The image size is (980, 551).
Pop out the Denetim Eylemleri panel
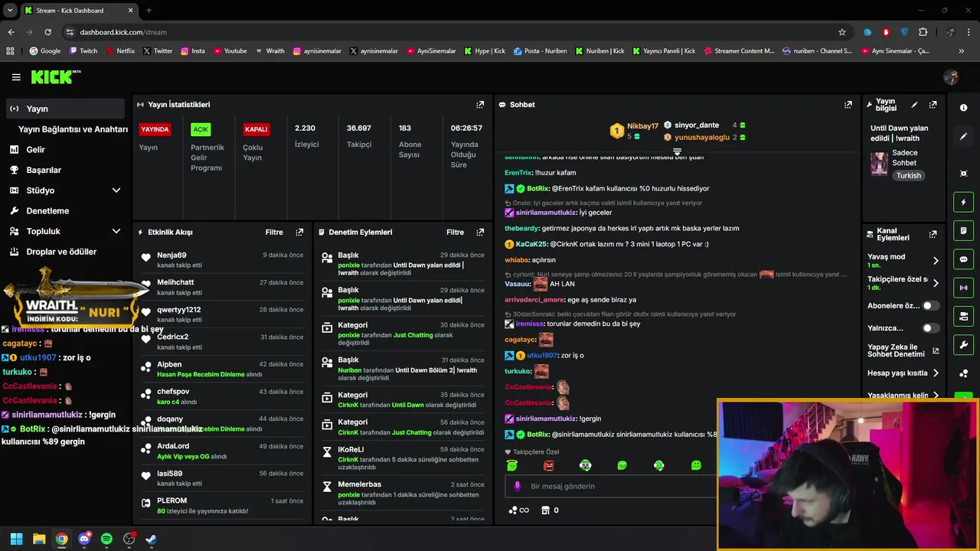click(480, 232)
